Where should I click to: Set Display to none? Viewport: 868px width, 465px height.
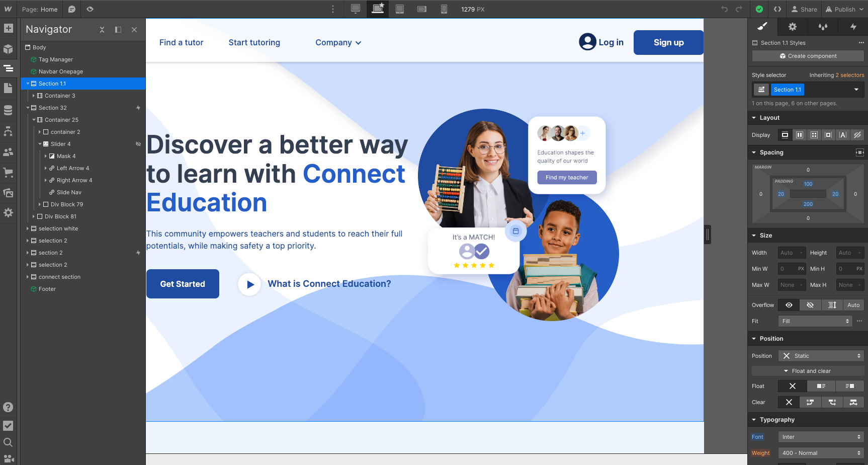click(857, 135)
